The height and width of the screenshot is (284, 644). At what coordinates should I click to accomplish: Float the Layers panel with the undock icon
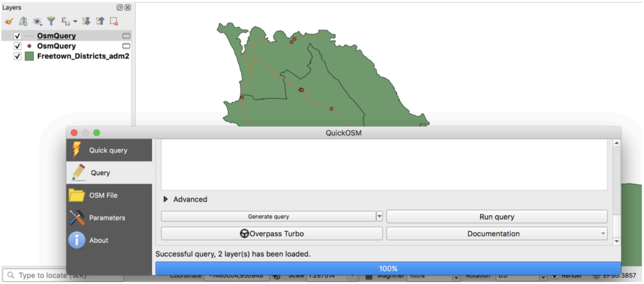[x=120, y=7]
